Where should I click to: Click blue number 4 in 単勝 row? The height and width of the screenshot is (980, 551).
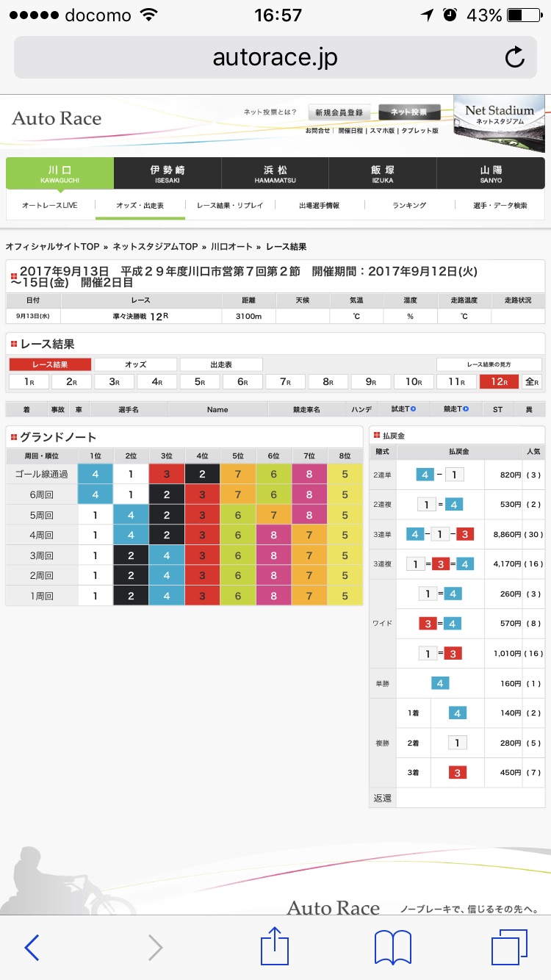(439, 683)
